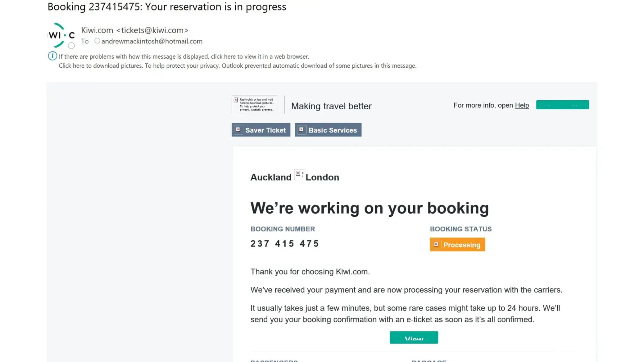Click the info icon in the message bar
Viewport: 644px width, 362px height.
(x=53, y=56)
